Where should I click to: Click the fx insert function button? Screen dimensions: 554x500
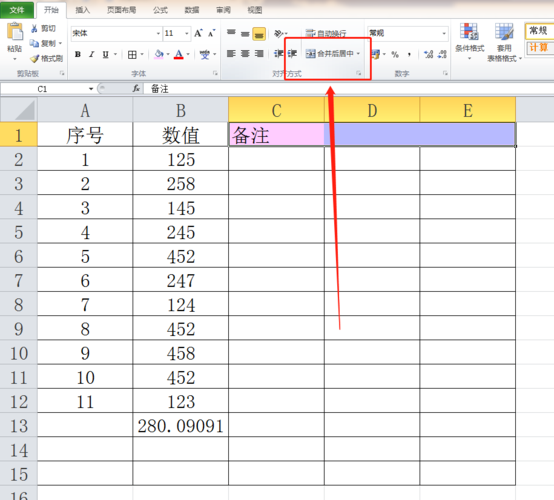point(136,89)
